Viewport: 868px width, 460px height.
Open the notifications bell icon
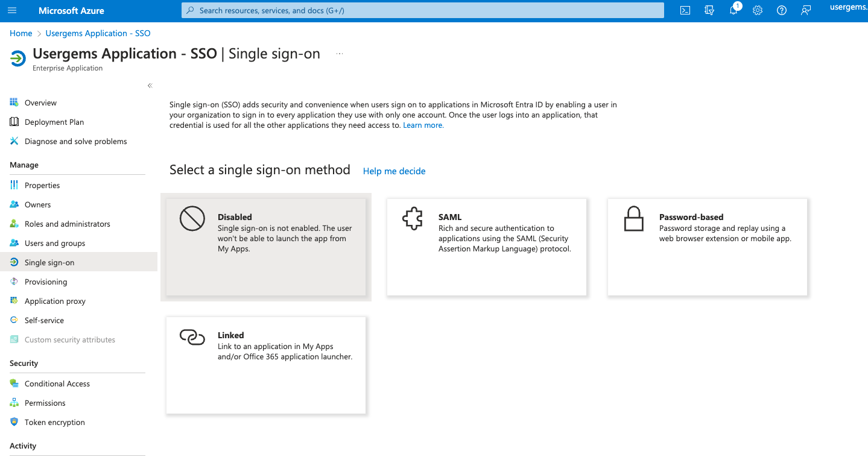(733, 10)
